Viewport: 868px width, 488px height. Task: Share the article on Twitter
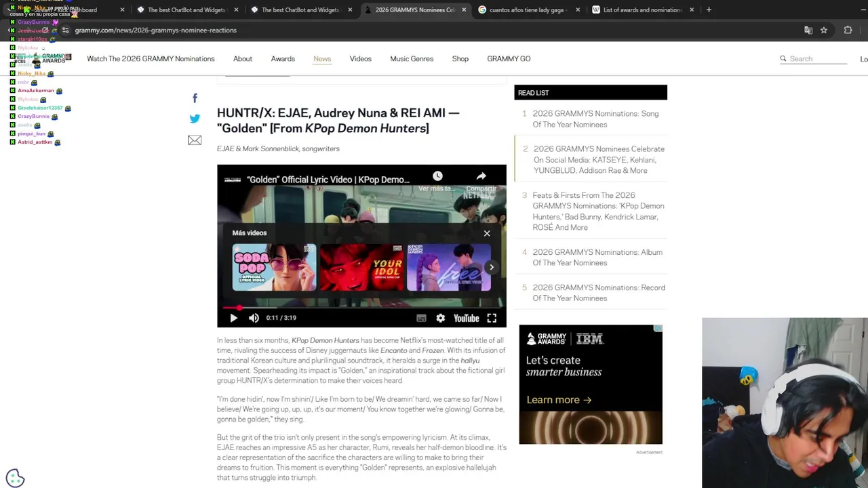click(x=195, y=119)
